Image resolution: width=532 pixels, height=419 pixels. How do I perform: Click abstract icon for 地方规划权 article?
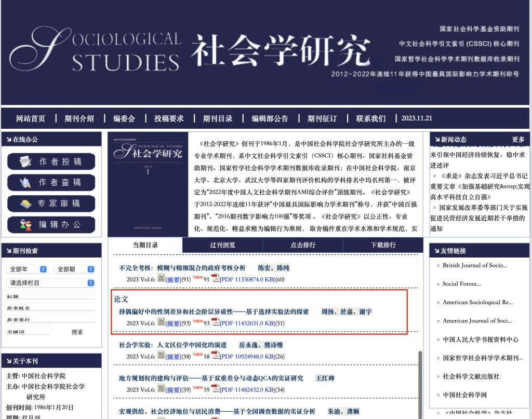click(161, 389)
